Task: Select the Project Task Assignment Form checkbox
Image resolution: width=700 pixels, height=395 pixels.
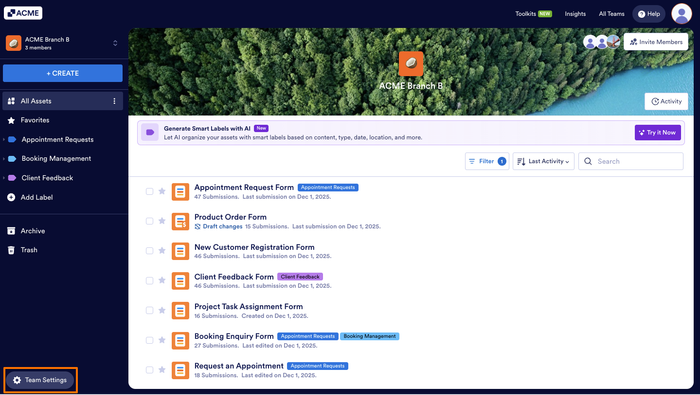Action: 150,310
